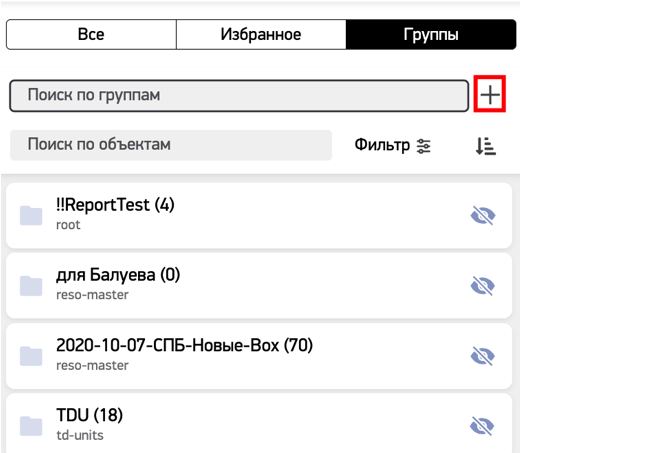Unhide the TDU group
The width and height of the screenshot is (646, 453).
coord(483,426)
